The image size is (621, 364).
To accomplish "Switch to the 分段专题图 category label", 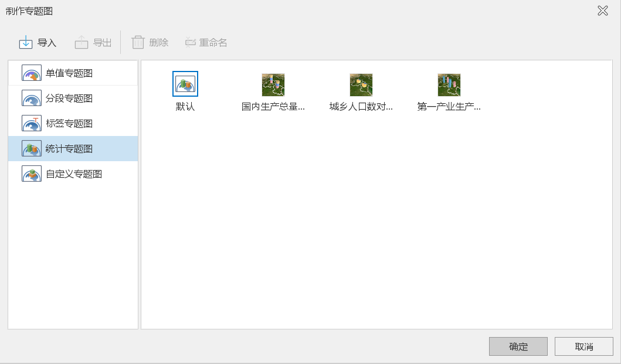I will [69, 98].
